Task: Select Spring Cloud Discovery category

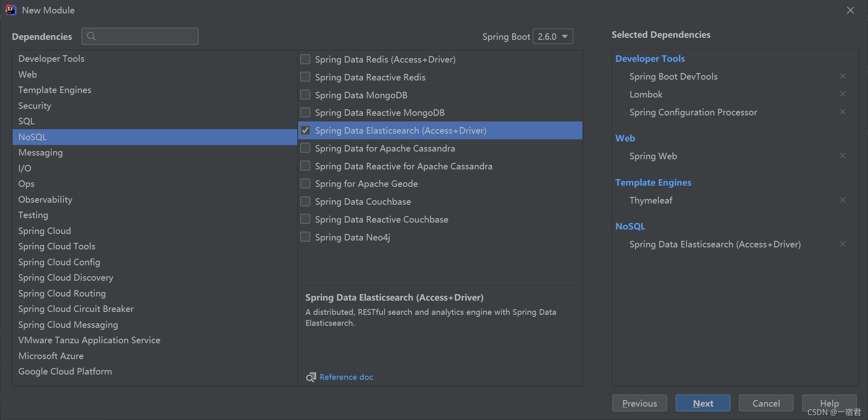Action: click(x=155, y=278)
